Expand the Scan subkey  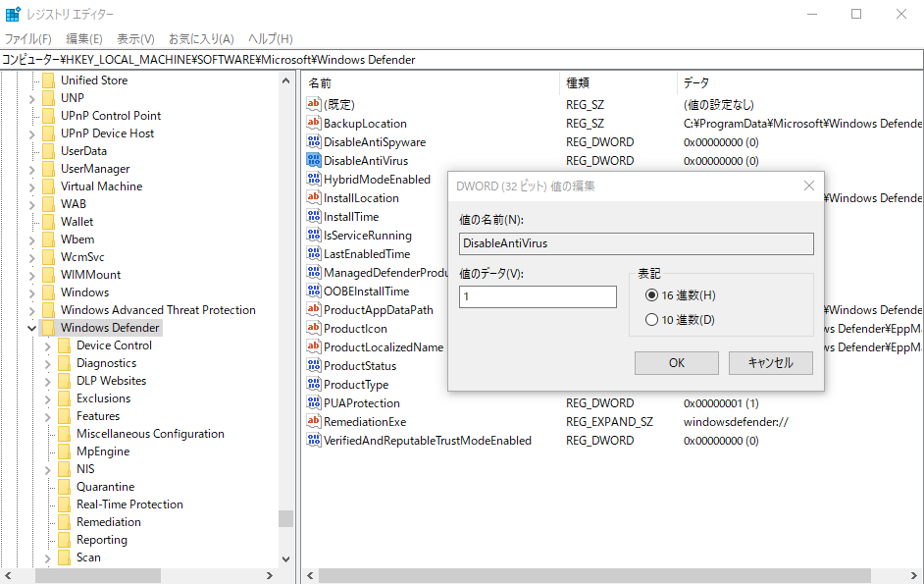[x=48, y=558]
